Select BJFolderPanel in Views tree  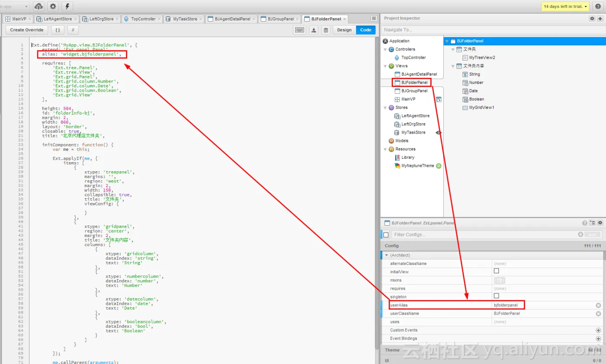414,83
